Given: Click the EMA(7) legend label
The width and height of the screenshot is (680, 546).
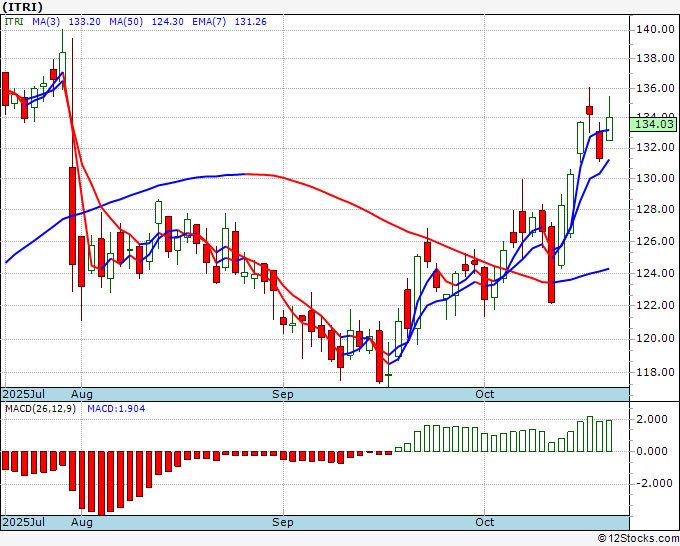Looking at the screenshot, I should tap(209, 21).
